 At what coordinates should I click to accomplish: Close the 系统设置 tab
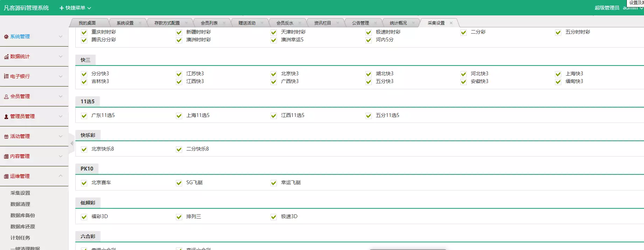pyautogui.click(x=140, y=23)
